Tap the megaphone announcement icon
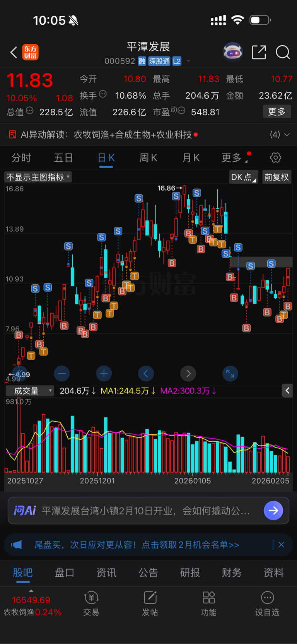This screenshot has height=644, width=297. (16, 545)
